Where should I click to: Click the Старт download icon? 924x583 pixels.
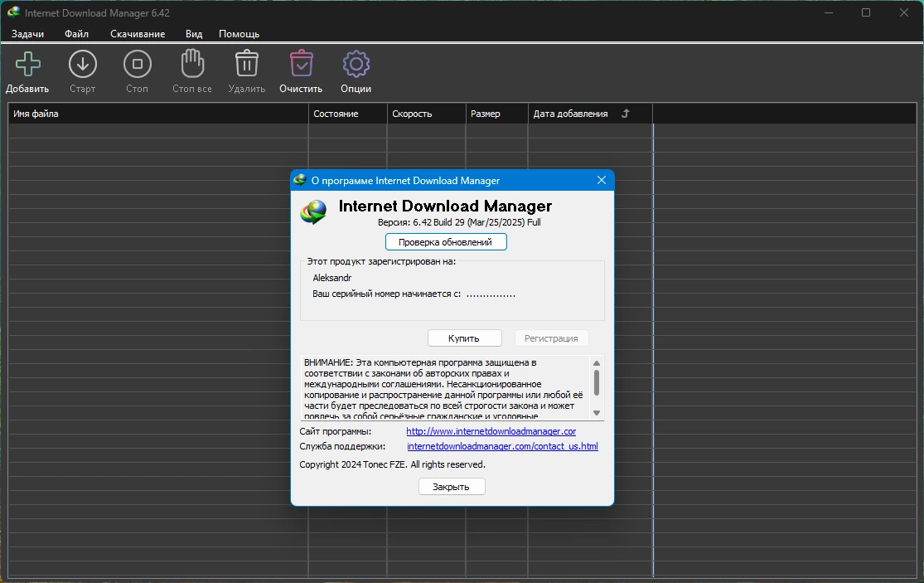click(x=83, y=64)
